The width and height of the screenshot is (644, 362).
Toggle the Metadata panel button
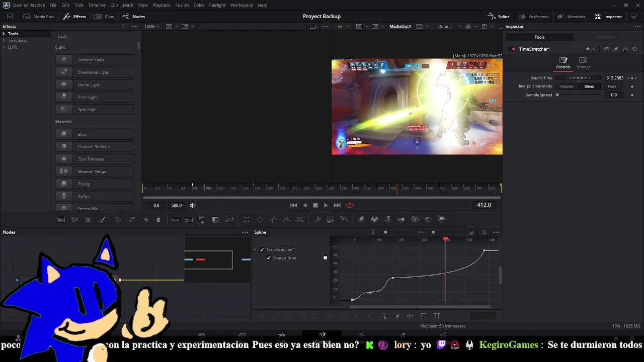(571, 17)
